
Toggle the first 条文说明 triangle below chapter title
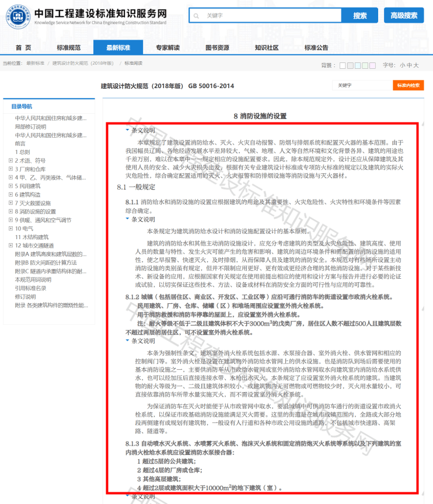[x=127, y=130]
